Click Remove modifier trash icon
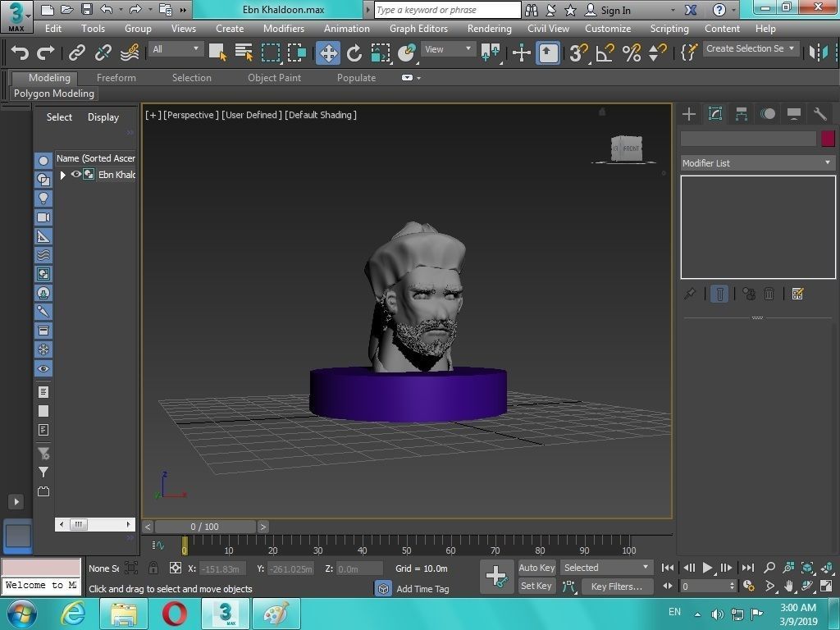This screenshot has width=840, height=630. 769,294
